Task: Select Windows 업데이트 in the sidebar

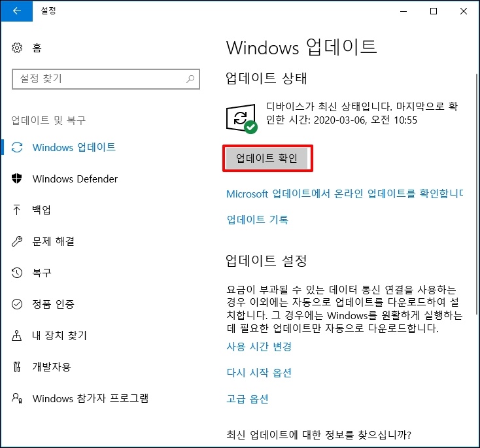Action: click(x=74, y=147)
